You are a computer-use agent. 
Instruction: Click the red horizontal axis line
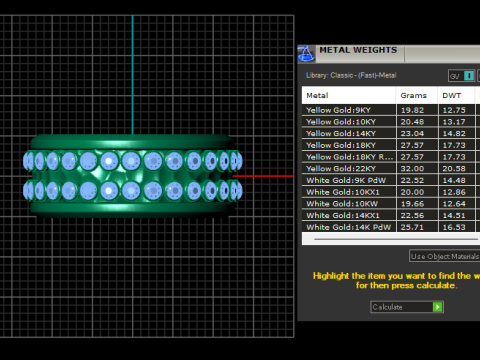[x=263, y=176]
